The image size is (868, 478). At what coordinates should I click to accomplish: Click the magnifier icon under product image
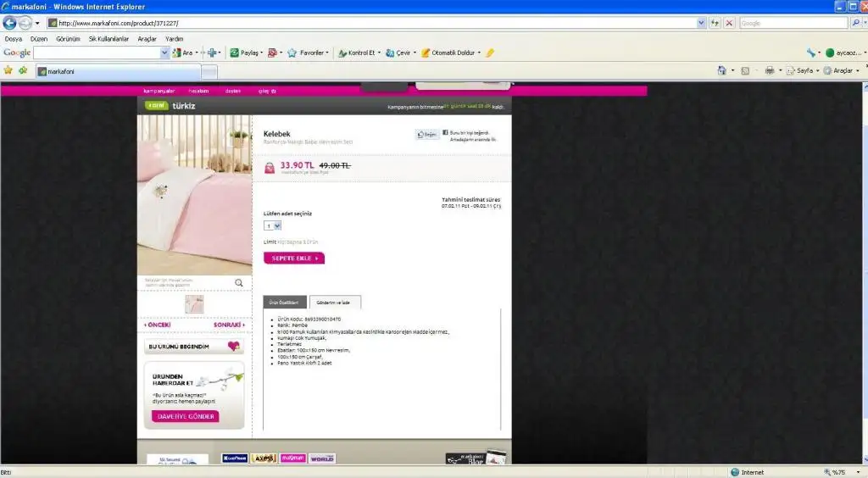[x=239, y=283]
